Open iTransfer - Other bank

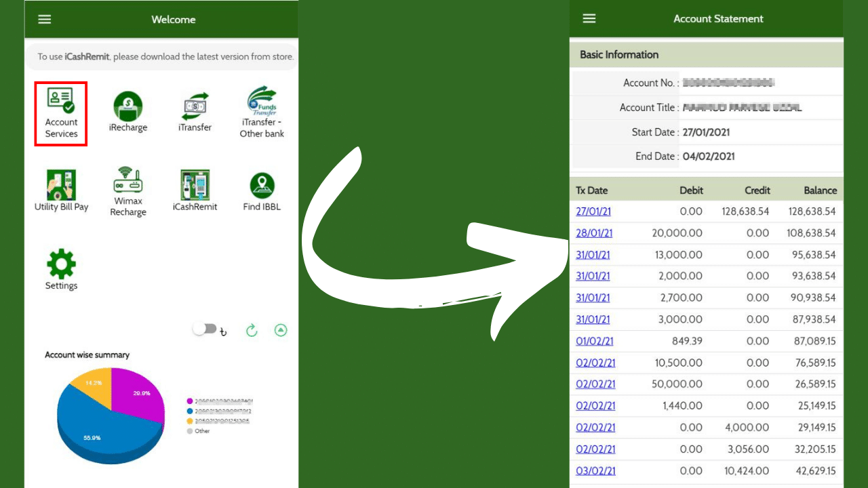click(262, 112)
